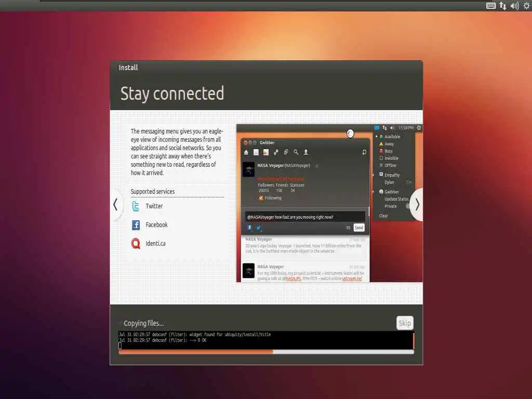Click the '@NASAVoyager how fast' message field

(304, 217)
